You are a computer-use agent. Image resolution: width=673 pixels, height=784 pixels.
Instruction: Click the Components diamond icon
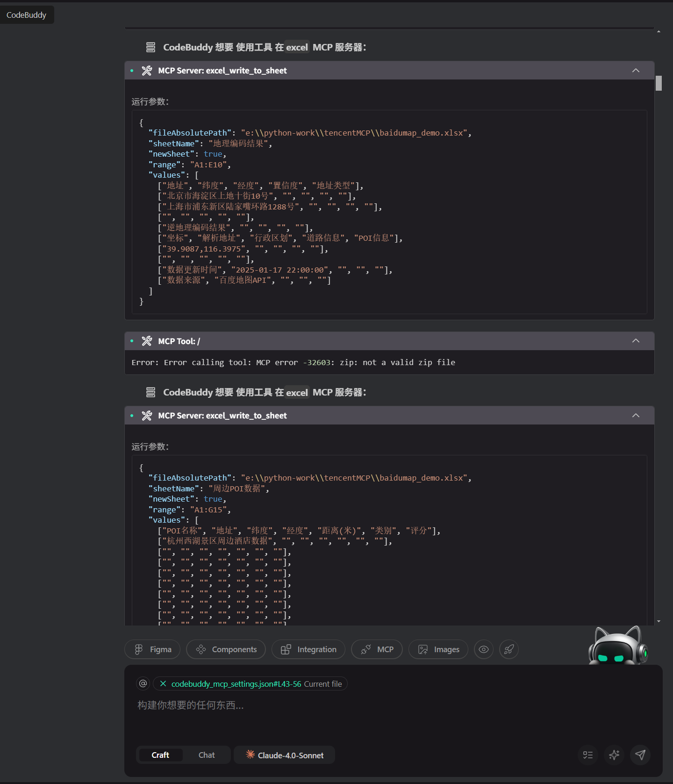click(x=201, y=649)
